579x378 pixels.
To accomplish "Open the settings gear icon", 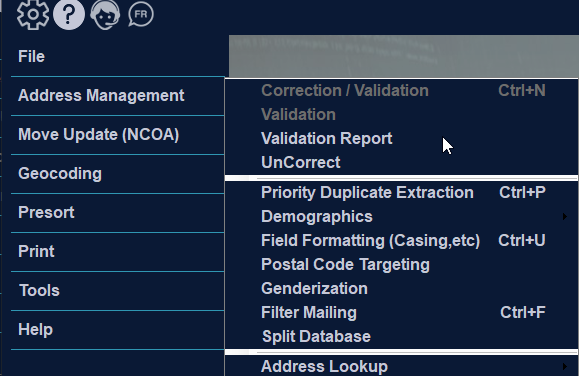I will pos(33,14).
